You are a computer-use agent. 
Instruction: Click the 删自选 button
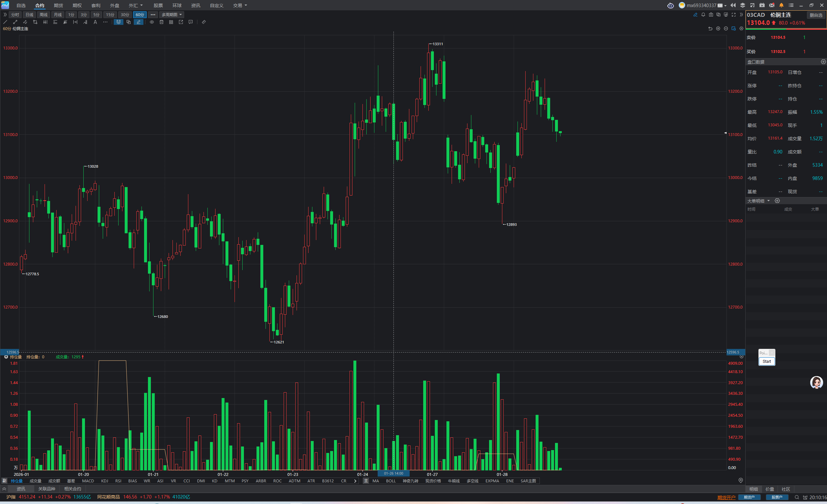816,15
